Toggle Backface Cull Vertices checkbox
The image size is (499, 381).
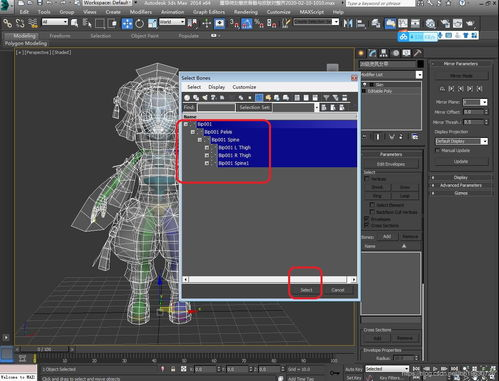[372, 212]
